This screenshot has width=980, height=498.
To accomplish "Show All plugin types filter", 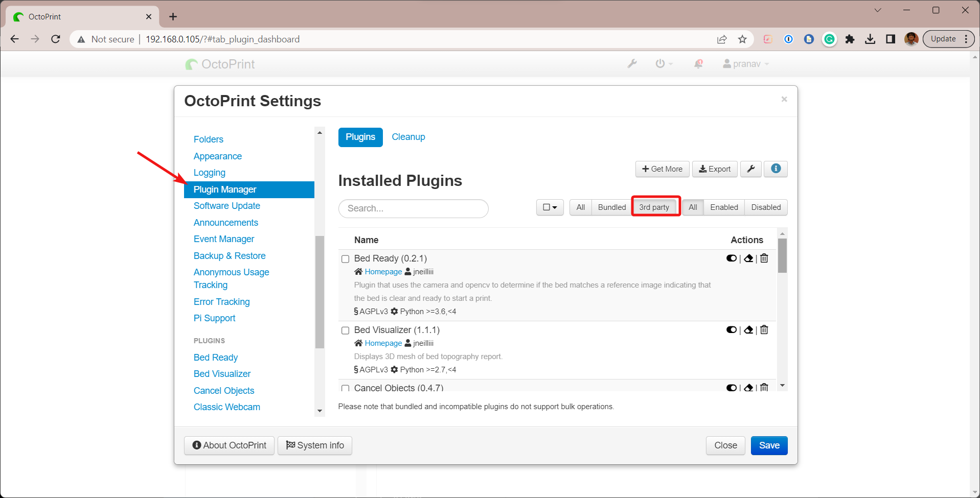I will (x=581, y=207).
